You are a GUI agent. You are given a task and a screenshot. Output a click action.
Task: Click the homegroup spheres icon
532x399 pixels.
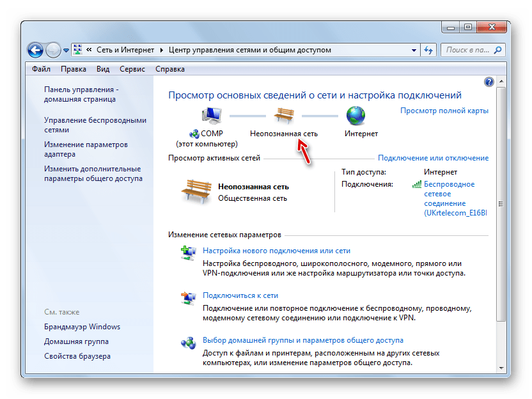(x=188, y=343)
